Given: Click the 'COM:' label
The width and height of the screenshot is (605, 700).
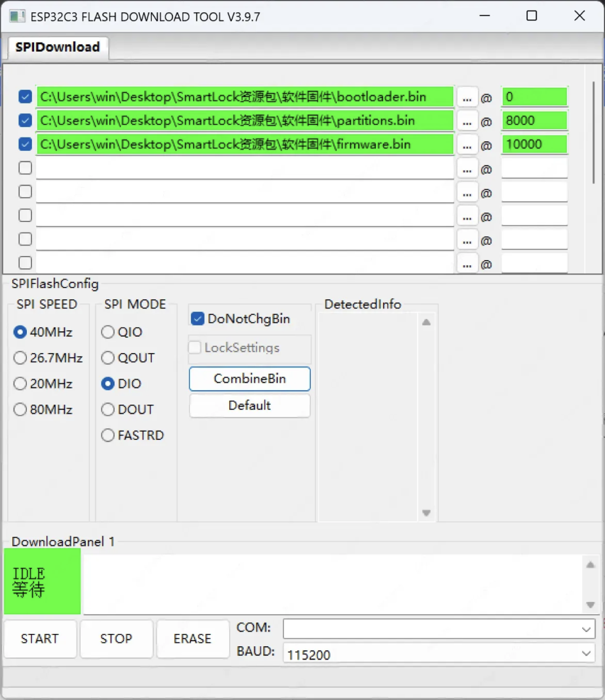Looking at the screenshot, I should click(254, 628).
